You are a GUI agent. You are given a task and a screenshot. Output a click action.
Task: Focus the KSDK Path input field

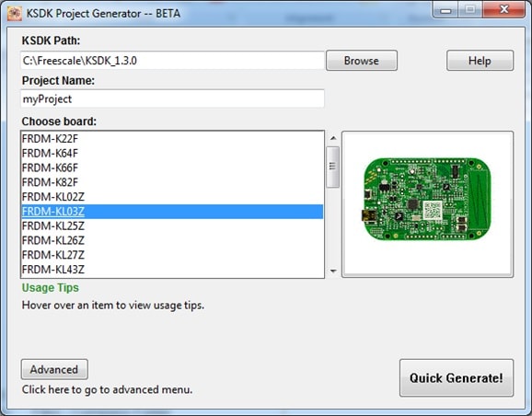click(172, 61)
